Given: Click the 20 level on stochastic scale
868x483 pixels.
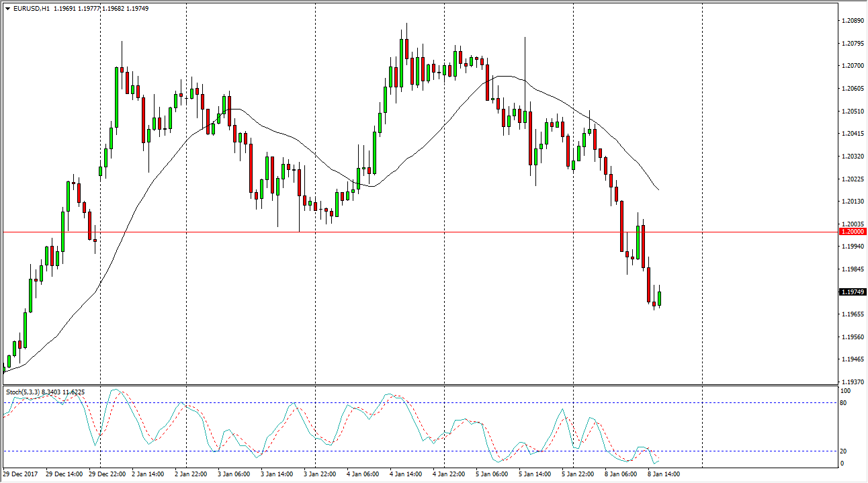Looking at the screenshot, I should coord(845,451).
